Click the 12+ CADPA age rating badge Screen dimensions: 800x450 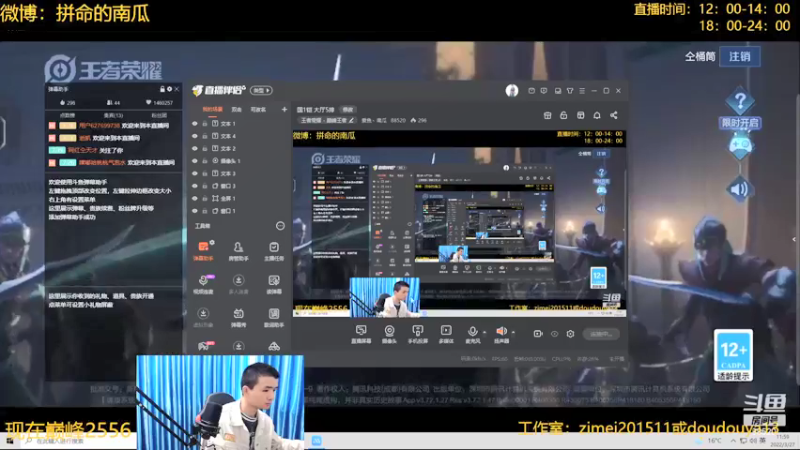click(x=733, y=355)
